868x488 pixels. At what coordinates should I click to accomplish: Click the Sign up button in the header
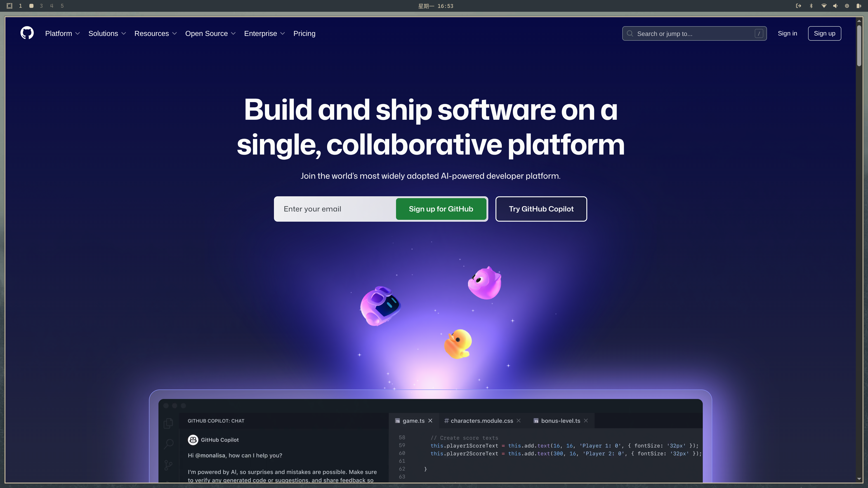824,33
